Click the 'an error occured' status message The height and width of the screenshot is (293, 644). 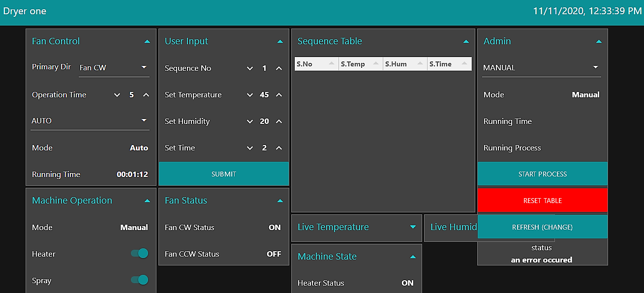[542, 260]
